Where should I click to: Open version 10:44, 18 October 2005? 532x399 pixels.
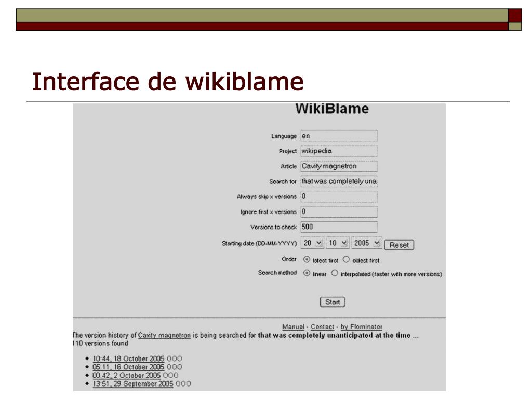128,358
